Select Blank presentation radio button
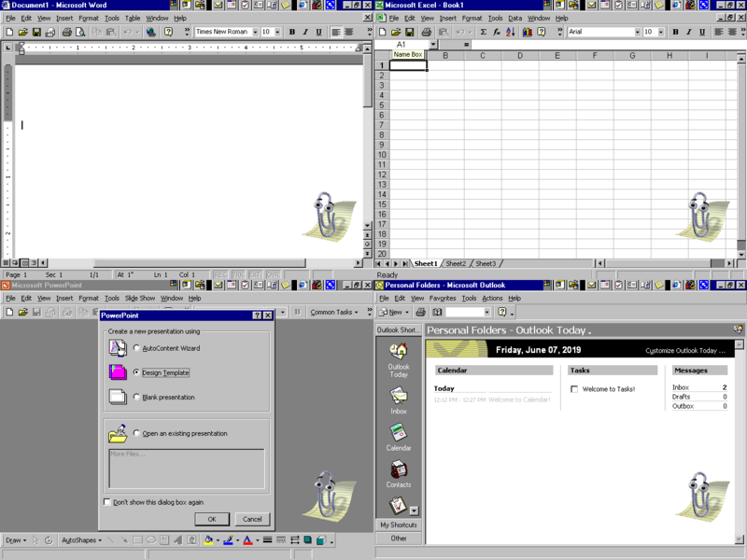The width and height of the screenshot is (747, 560). point(136,397)
